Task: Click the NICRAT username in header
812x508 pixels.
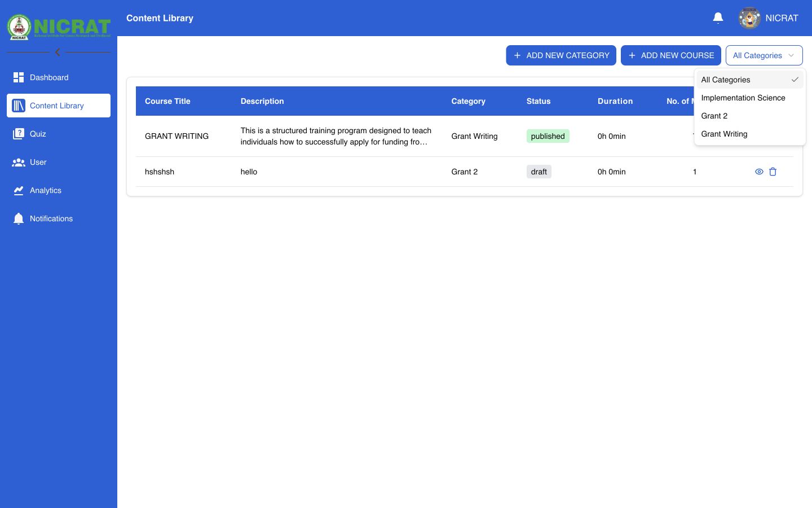Action: 782,18
